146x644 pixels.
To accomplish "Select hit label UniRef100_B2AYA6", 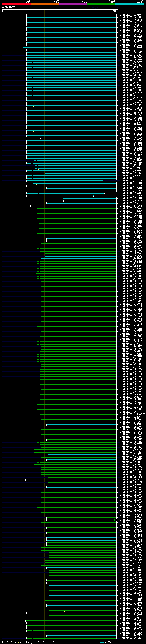I will tap(131, 208).
